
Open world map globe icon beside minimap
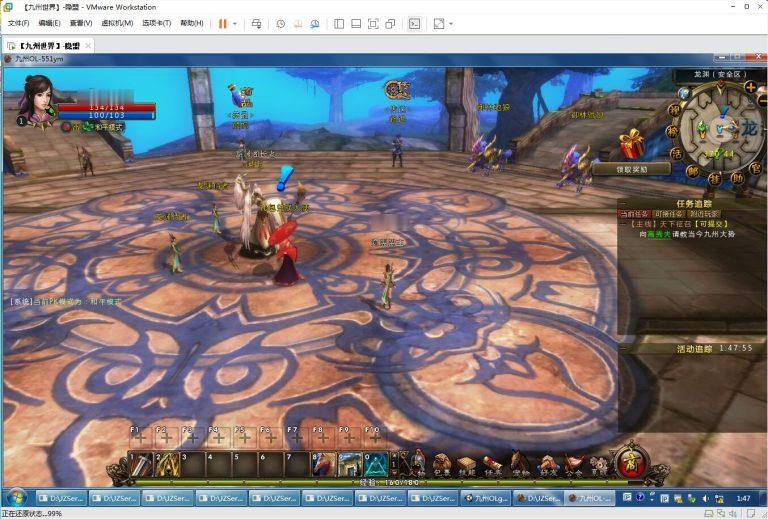click(x=684, y=93)
